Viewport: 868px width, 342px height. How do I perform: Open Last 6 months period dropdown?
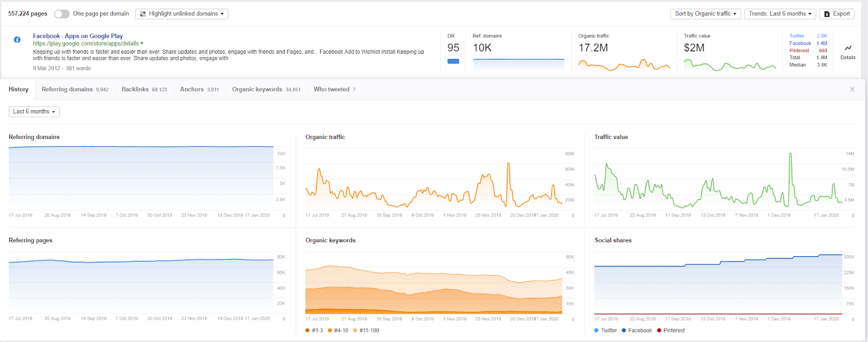tap(34, 111)
